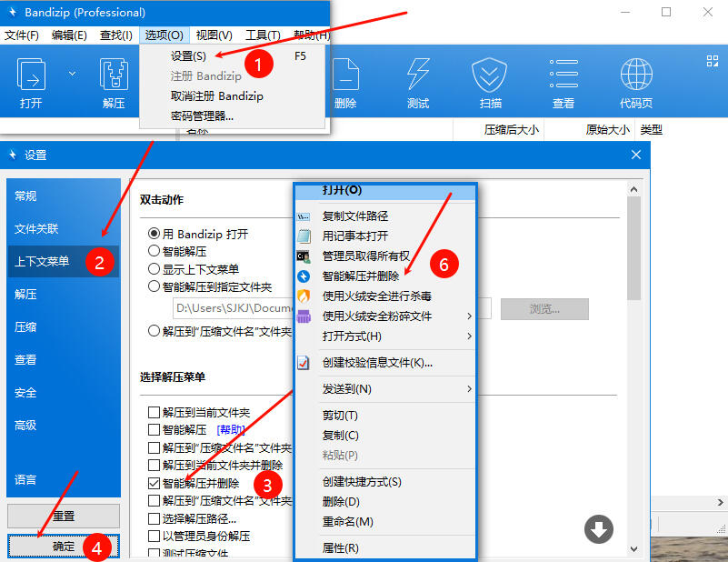
Task: Click the Test (测试) lightning icon
Action: tap(418, 74)
